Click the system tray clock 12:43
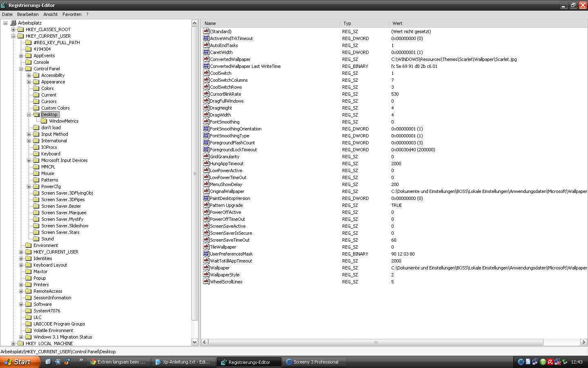 pyautogui.click(x=577, y=362)
